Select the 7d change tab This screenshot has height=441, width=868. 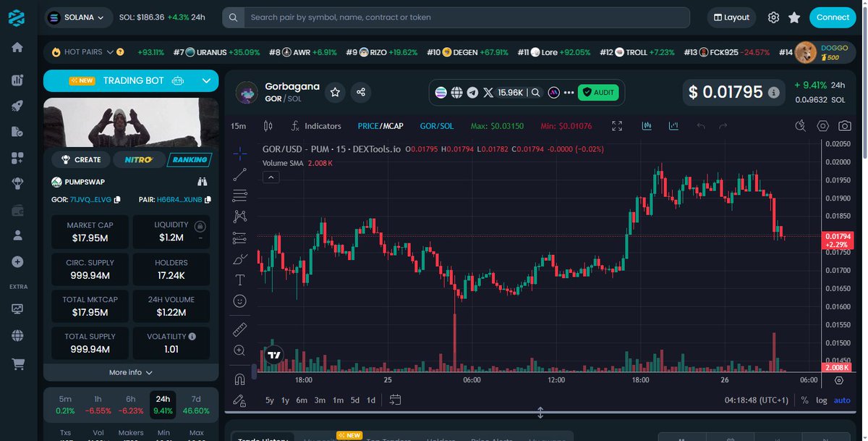195,405
